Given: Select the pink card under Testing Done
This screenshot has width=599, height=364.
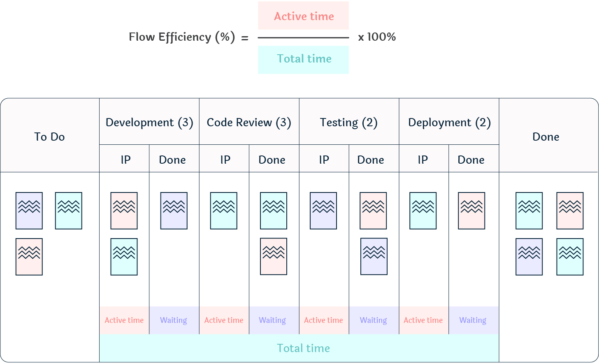Looking at the screenshot, I should 373,211.
